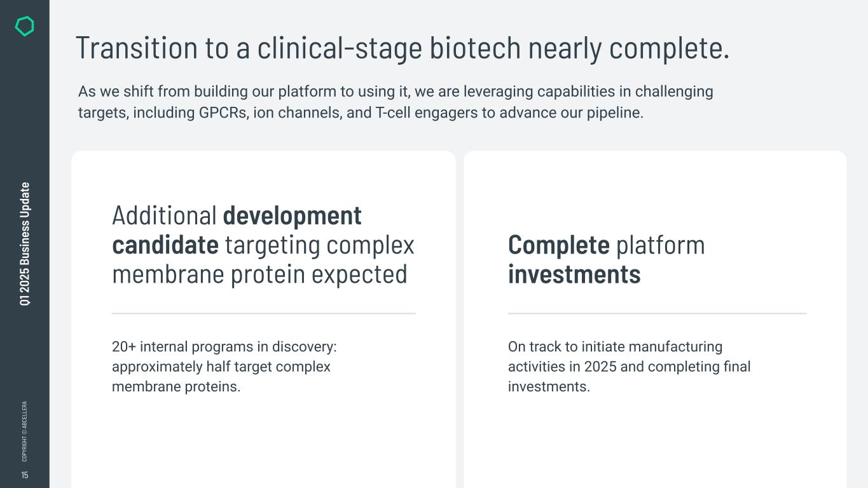
Task: Click the green hexagon AbCellera logo
Action: [24, 27]
